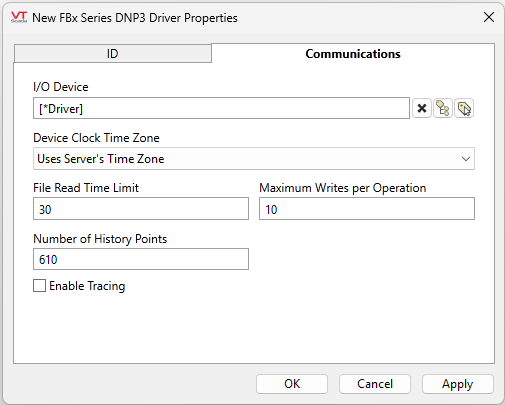Click the Number of History Points field
The width and height of the screenshot is (505, 405).
(x=141, y=259)
